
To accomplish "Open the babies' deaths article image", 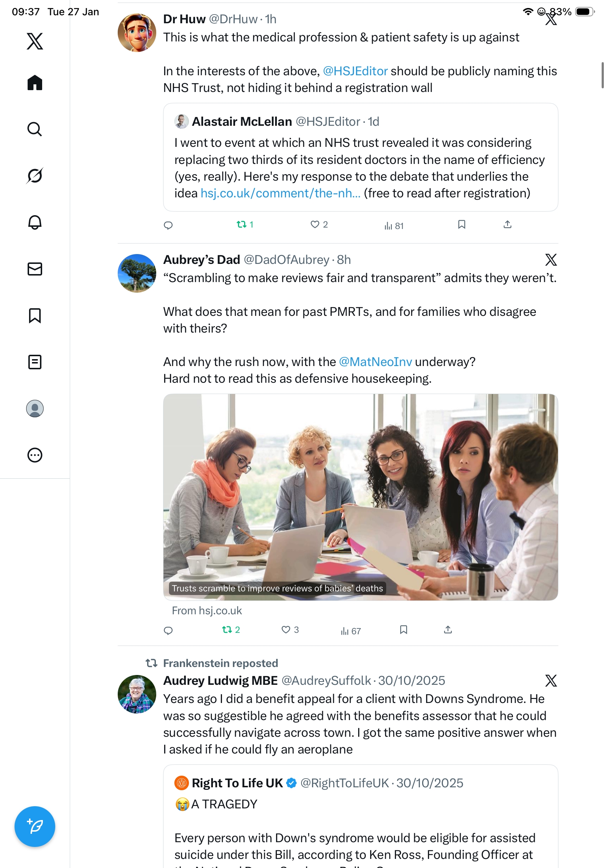I will (x=360, y=497).
